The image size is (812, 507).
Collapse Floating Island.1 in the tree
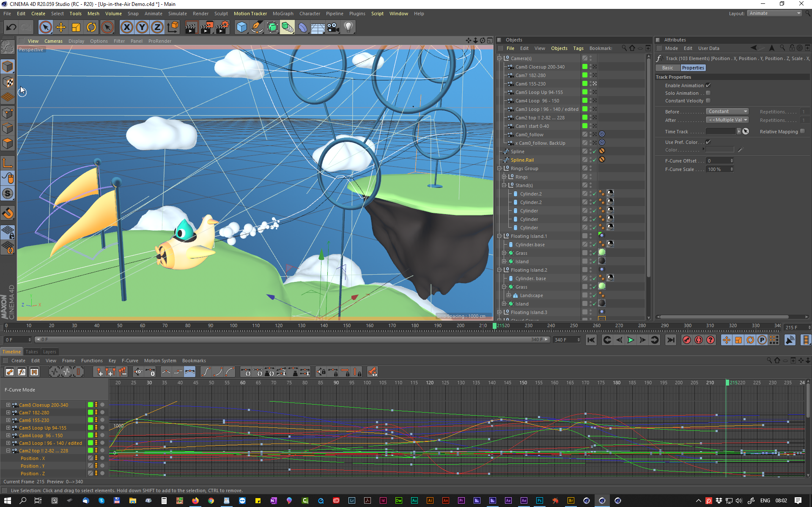(499, 236)
